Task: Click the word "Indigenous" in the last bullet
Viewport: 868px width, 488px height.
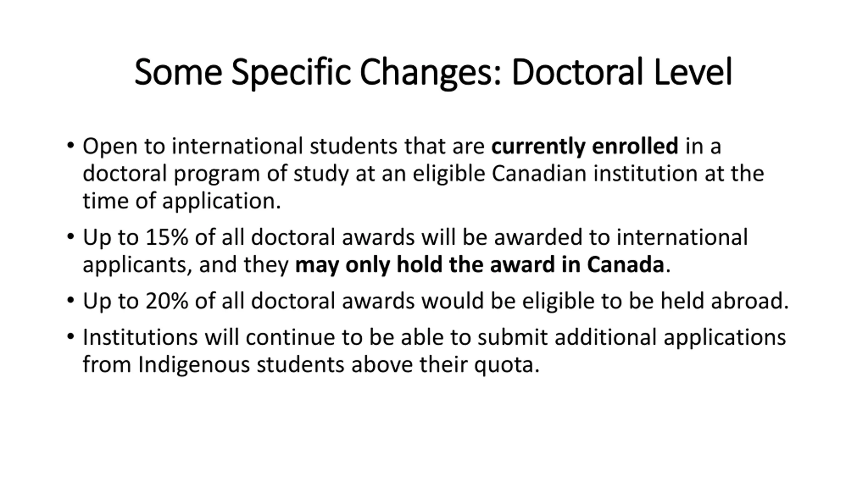Action: coord(194,365)
